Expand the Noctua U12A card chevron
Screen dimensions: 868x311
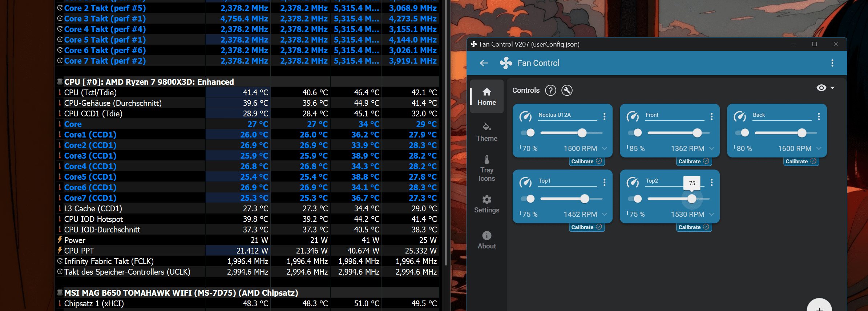(605, 148)
